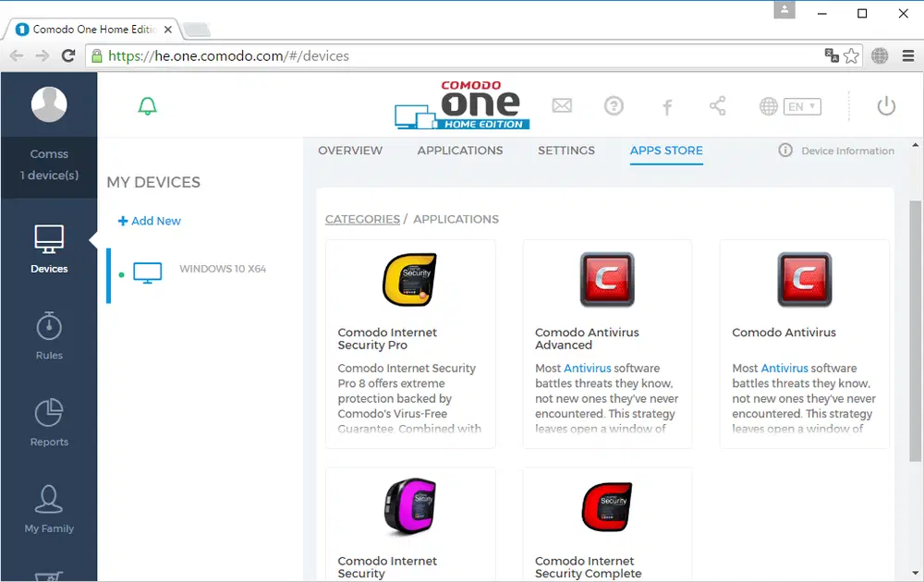Switch to the OVERVIEW tab
924x582 pixels.
[350, 151]
